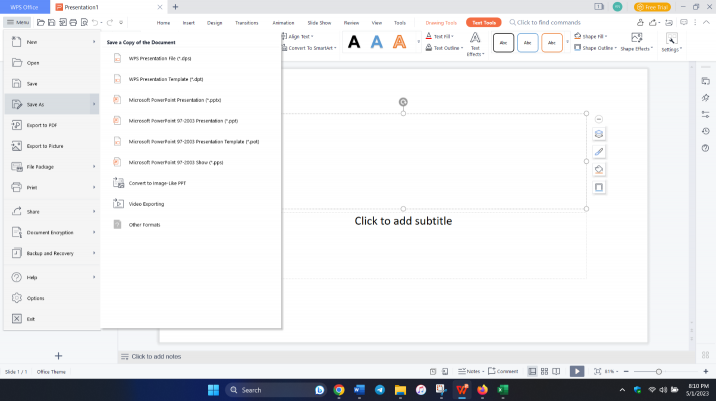Open the Options menu item
This screenshot has width=716, height=401.
pos(52,298)
